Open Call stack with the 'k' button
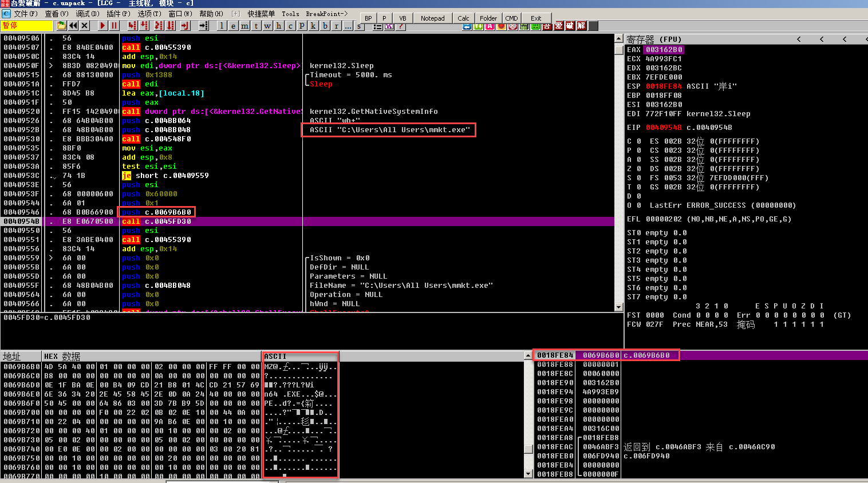Viewport: 868px width, 483px height. (x=313, y=26)
